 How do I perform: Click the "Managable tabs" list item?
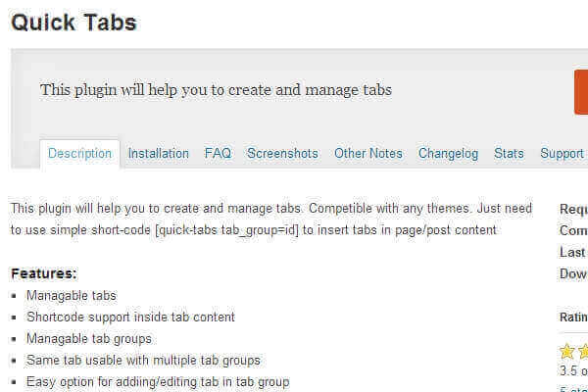pos(71,295)
